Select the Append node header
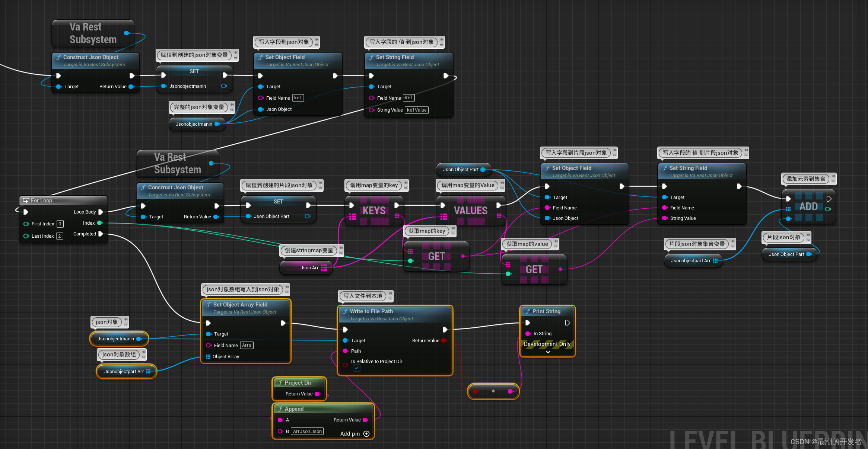 [323, 408]
